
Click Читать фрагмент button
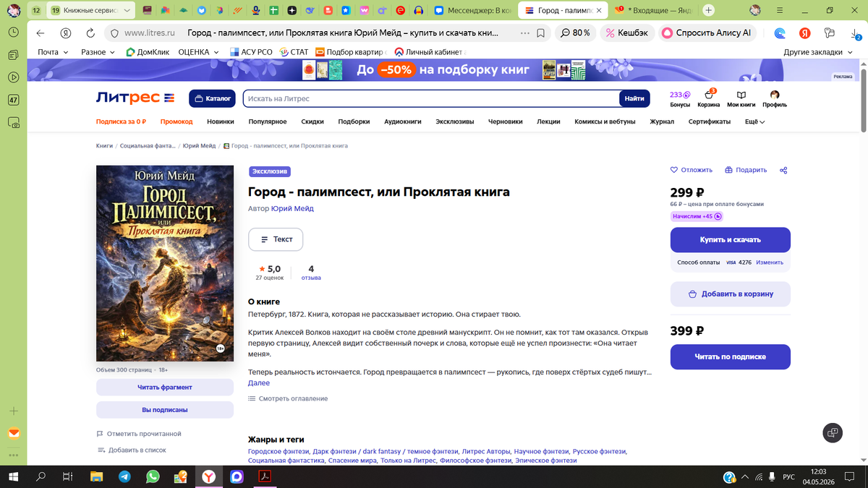click(165, 388)
